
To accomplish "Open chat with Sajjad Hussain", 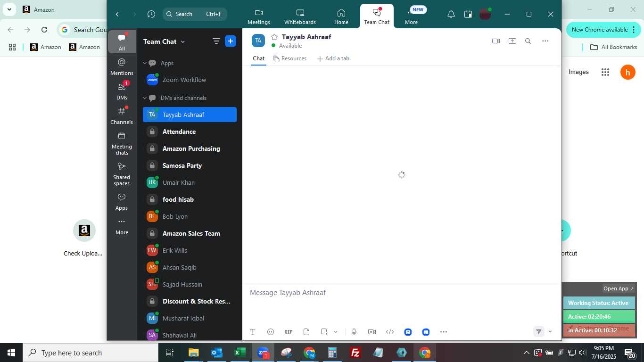I will pos(190,284).
